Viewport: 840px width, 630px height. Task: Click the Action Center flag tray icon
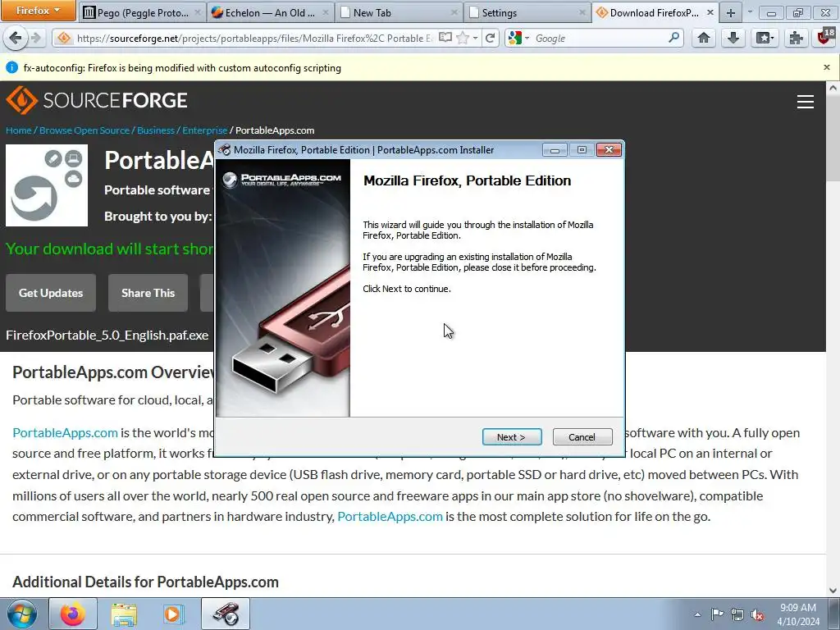pyautogui.click(x=717, y=614)
